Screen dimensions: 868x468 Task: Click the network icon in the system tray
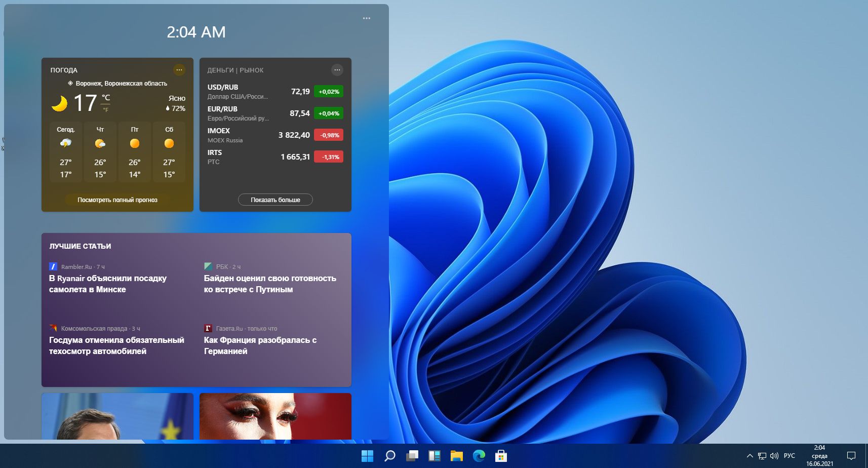point(762,456)
